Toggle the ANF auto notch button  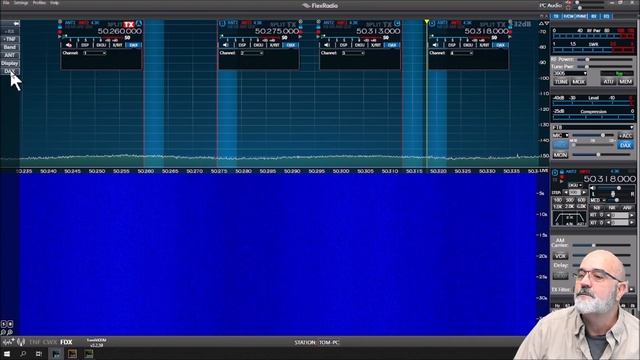[627, 208]
